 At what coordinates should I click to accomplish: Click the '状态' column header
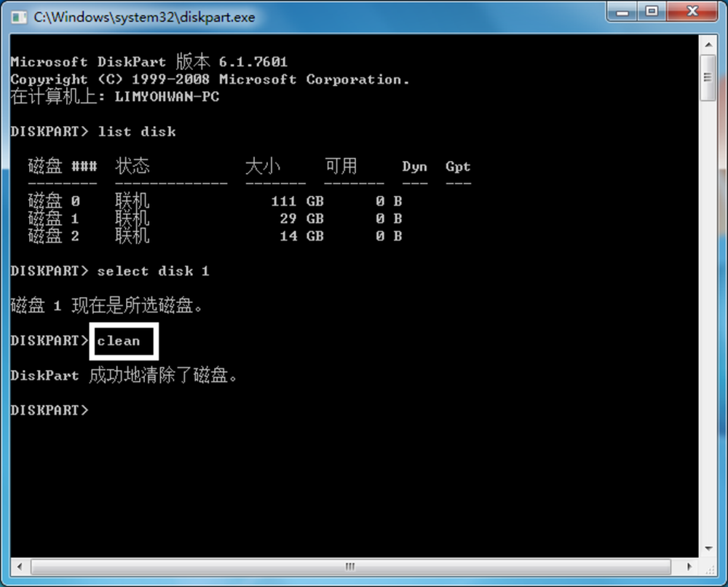132,166
